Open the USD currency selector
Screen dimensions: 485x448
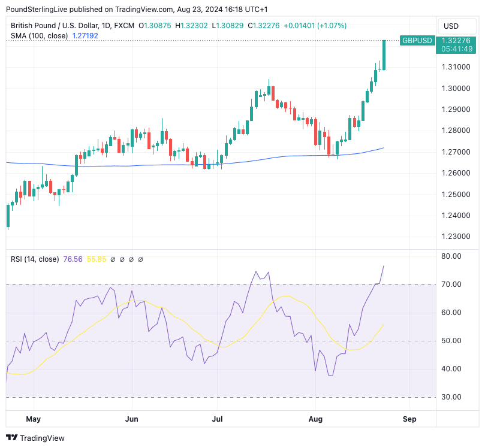(451, 26)
